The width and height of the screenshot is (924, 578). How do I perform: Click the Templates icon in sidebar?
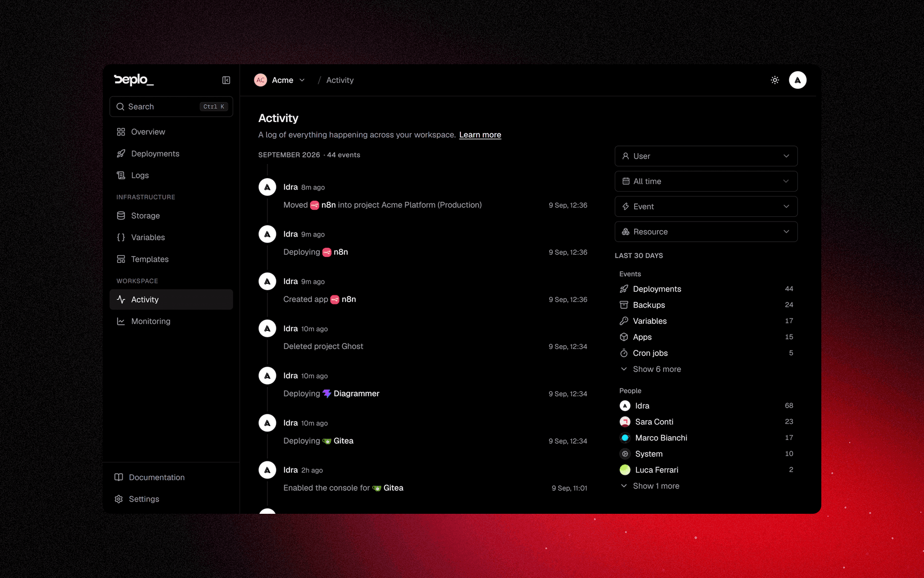(121, 259)
